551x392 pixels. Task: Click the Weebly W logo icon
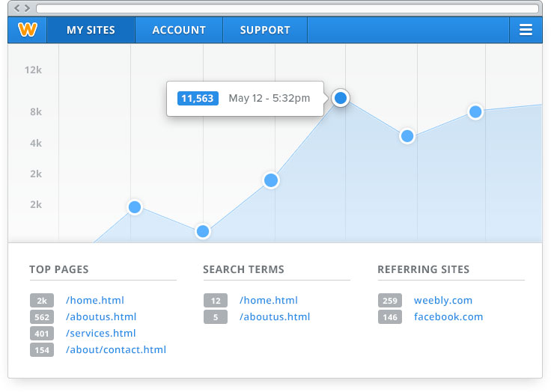28,30
